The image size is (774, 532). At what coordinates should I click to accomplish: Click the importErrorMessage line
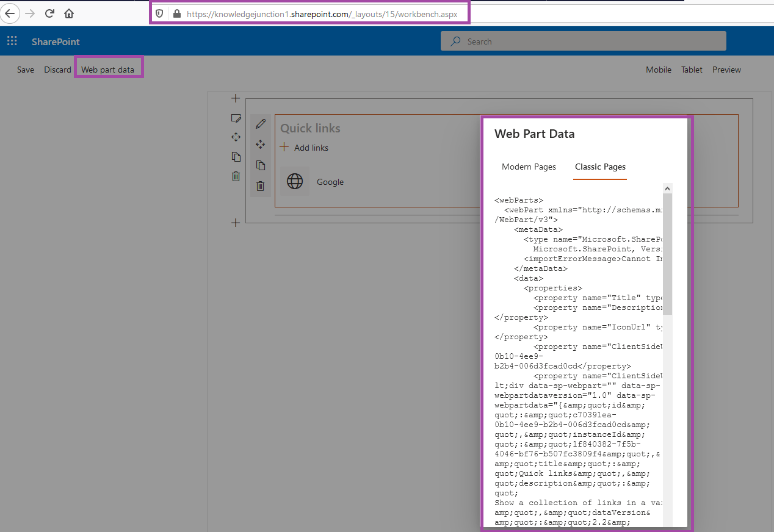[x=593, y=259]
